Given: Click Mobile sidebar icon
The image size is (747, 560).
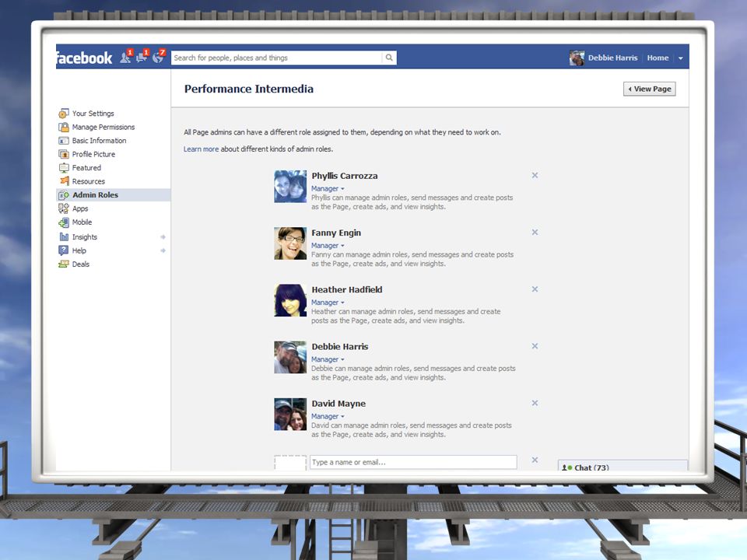Looking at the screenshot, I should click(63, 222).
